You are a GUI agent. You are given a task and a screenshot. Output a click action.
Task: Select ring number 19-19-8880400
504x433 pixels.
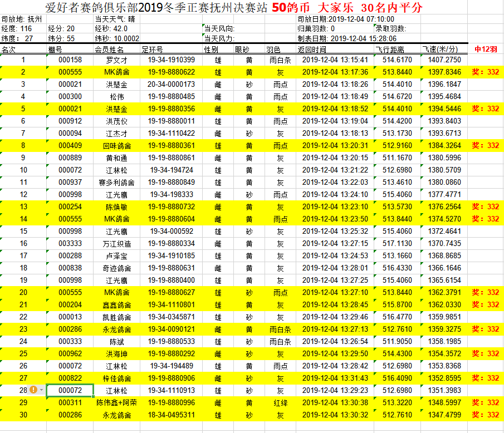point(172,280)
